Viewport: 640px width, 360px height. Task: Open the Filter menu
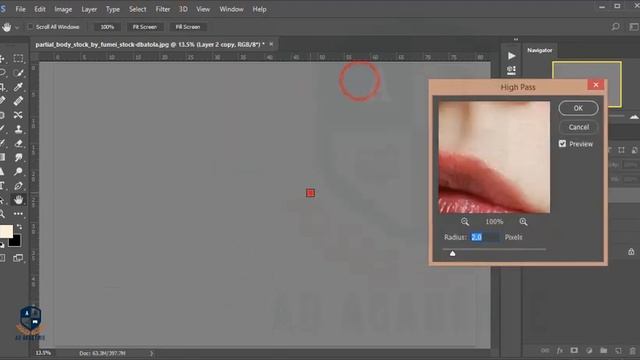(x=162, y=9)
